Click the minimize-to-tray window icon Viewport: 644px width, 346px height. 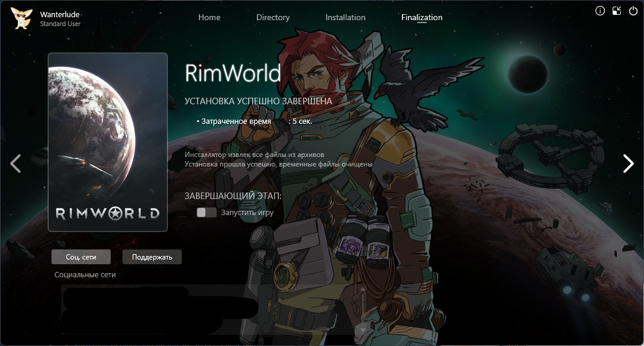[x=617, y=11]
